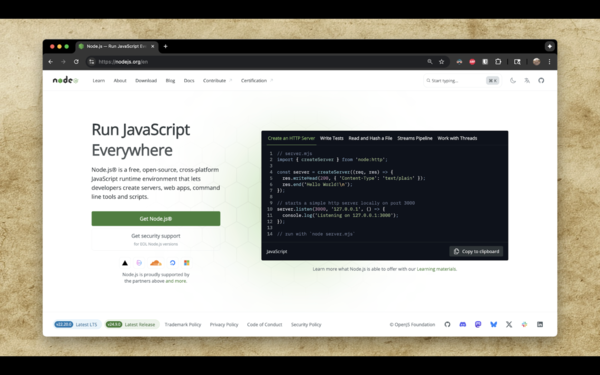
Task: Open the language selector icon
Action: pyautogui.click(x=527, y=80)
